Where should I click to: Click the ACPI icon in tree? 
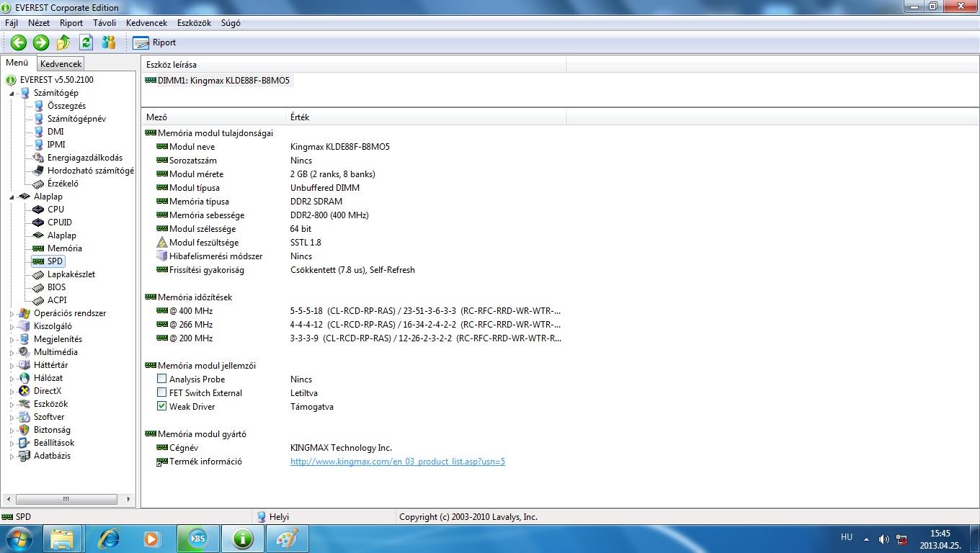38,300
